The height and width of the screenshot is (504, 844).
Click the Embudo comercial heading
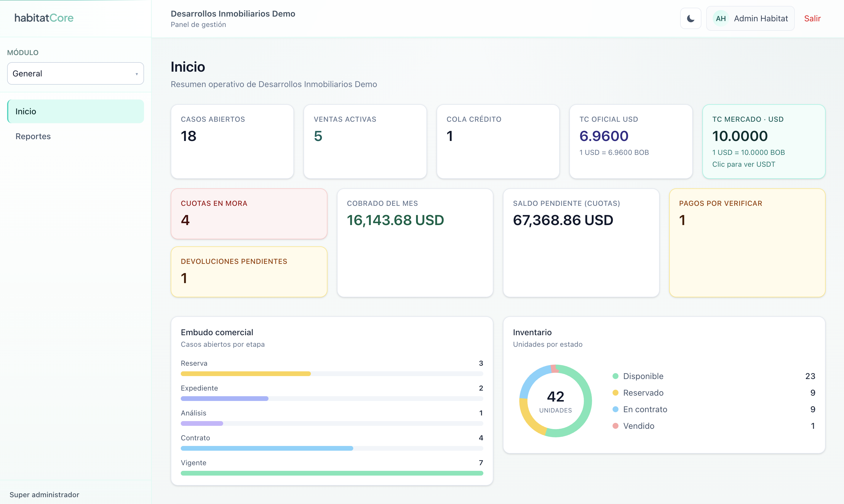(217, 332)
